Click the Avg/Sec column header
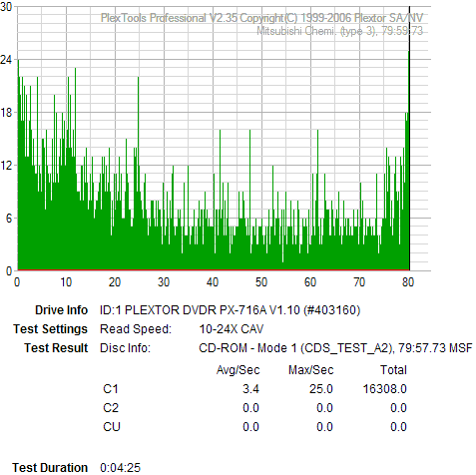 (x=238, y=370)
